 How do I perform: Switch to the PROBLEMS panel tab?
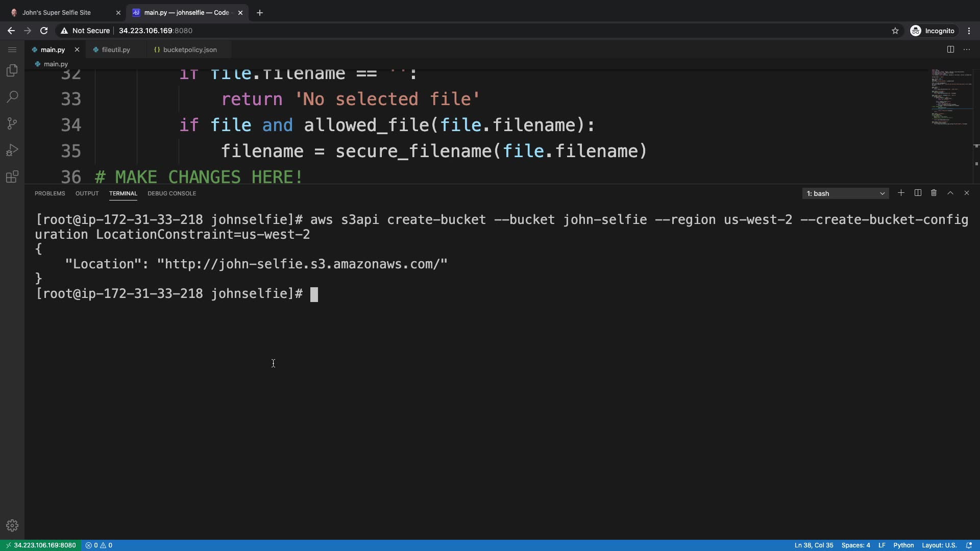click(x=50, y=193)
